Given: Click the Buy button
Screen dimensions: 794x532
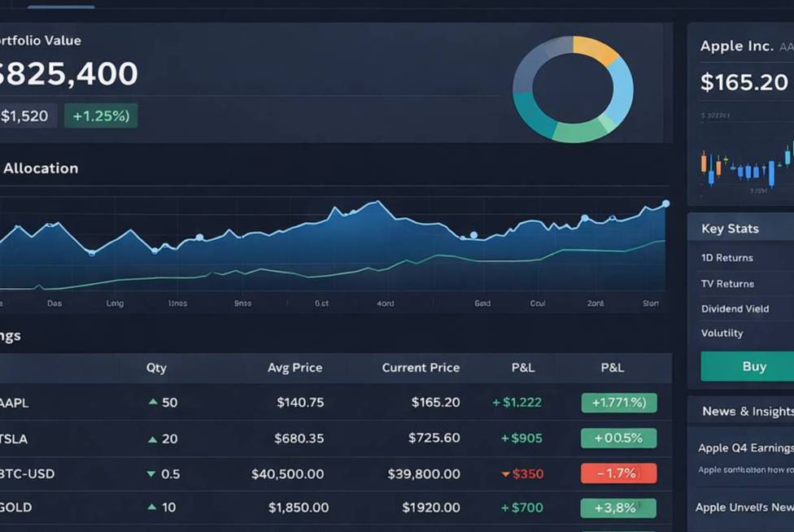Looking at the screenshot, I should coord(748,366).
